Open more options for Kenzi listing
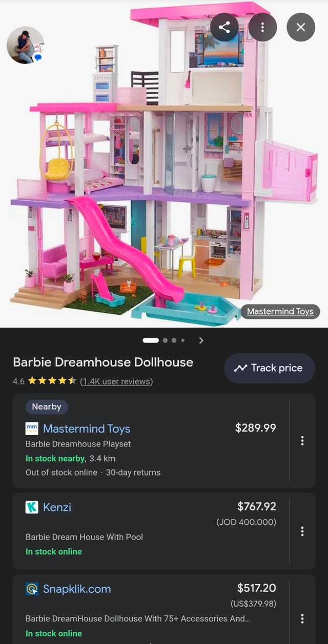The image size is (328, 644). click(302, 531)
